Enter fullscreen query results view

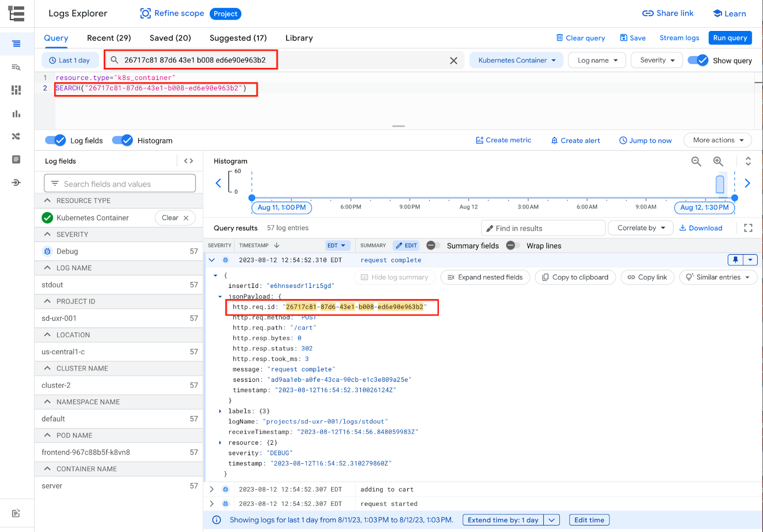[748, 228]
